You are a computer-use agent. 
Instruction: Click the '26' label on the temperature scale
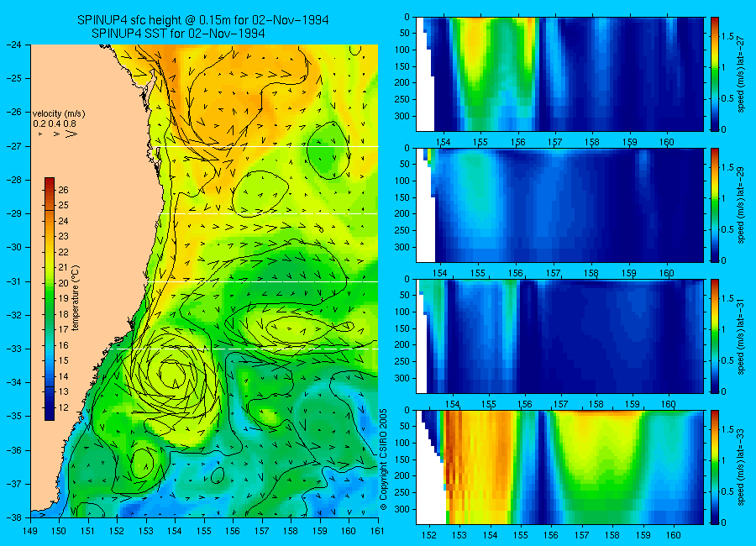(x=63, y=190)
